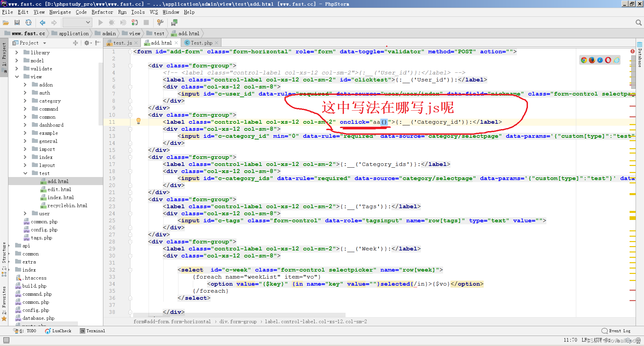Preview add.html in Chrome

[584, 60]
